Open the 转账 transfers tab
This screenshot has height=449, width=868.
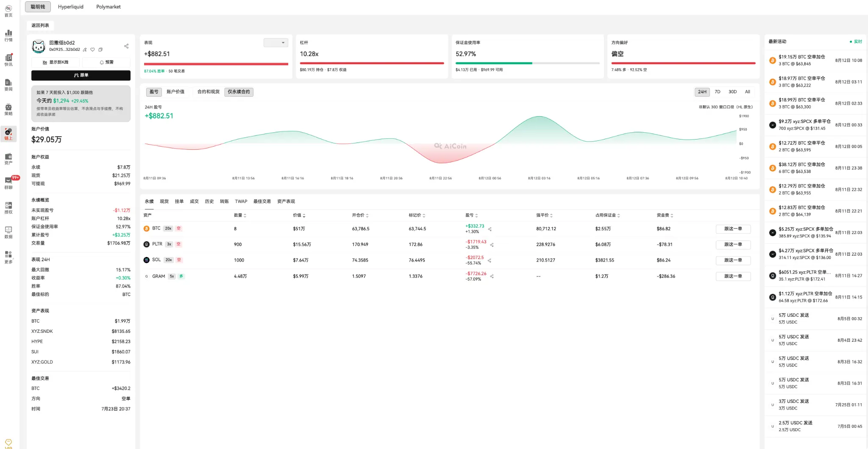[224, 201]
